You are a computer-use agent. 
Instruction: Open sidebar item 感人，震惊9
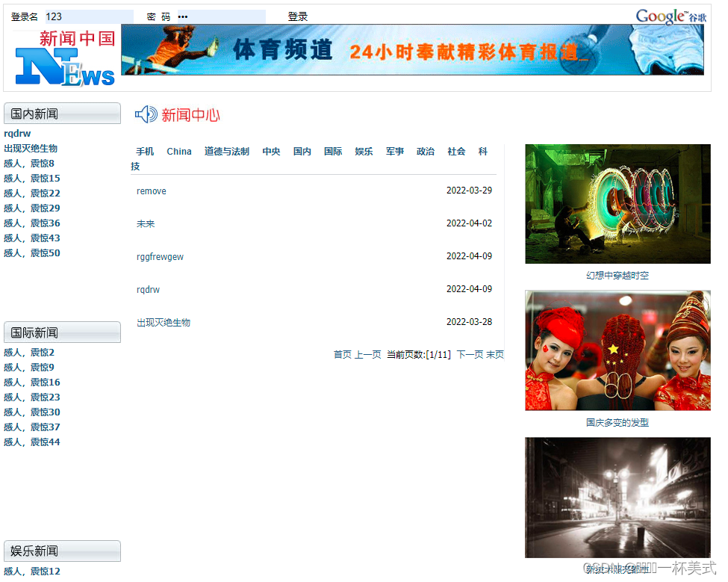pos(29,368)
